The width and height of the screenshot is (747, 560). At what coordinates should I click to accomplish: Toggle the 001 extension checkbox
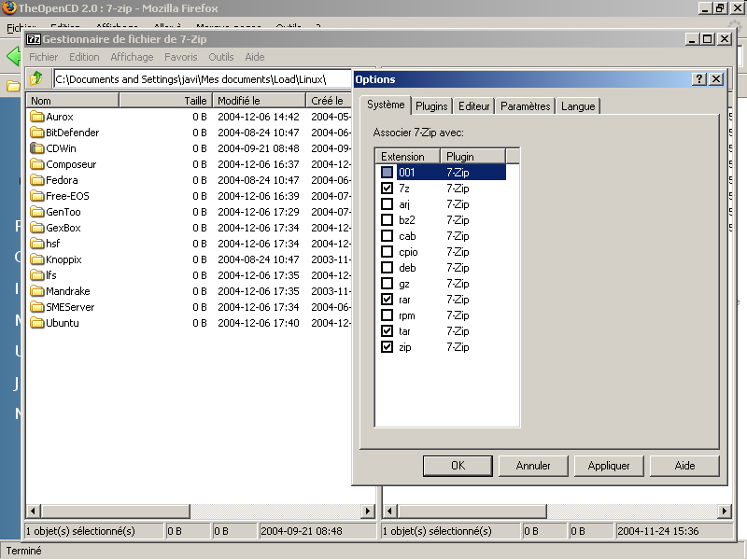point(387,172)
